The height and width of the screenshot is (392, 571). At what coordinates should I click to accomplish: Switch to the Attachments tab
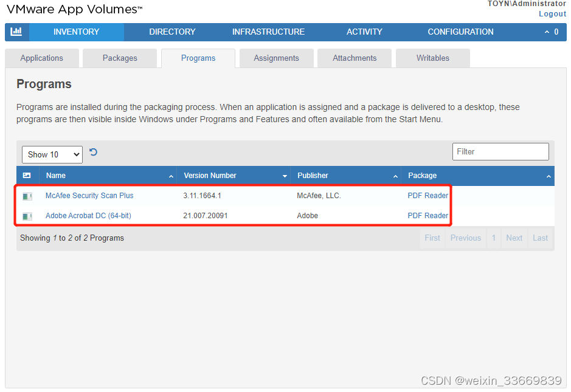[355, 58]
